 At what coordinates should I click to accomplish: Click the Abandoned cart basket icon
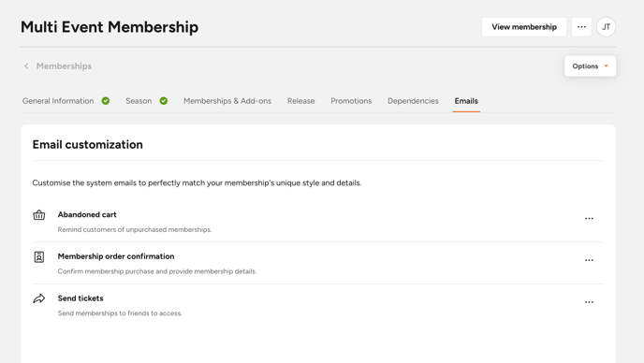[x=39, y=215]
